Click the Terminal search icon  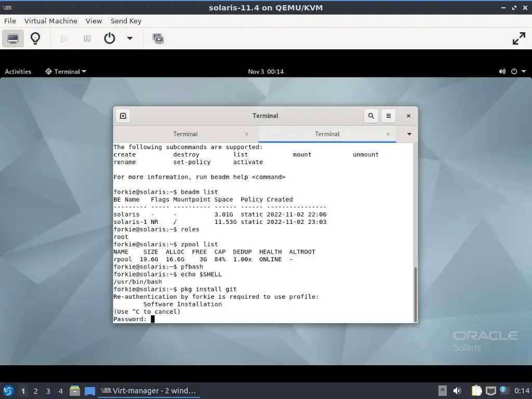[x=371, y=116]
